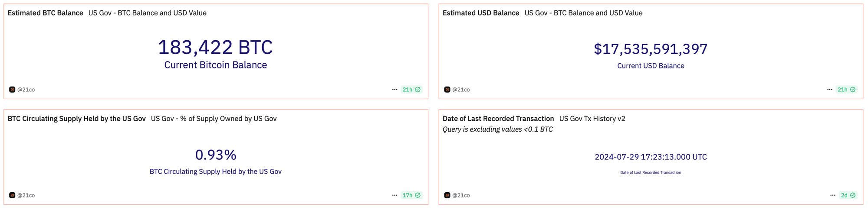Screen dimensions: 868x210
Task: Click the 17h refresh status badge
Action: 411,195
